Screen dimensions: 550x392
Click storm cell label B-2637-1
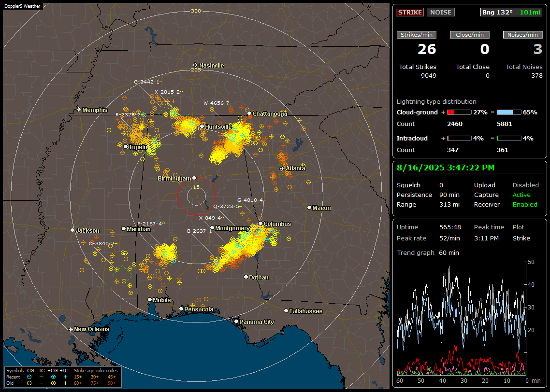coord(201,231)
